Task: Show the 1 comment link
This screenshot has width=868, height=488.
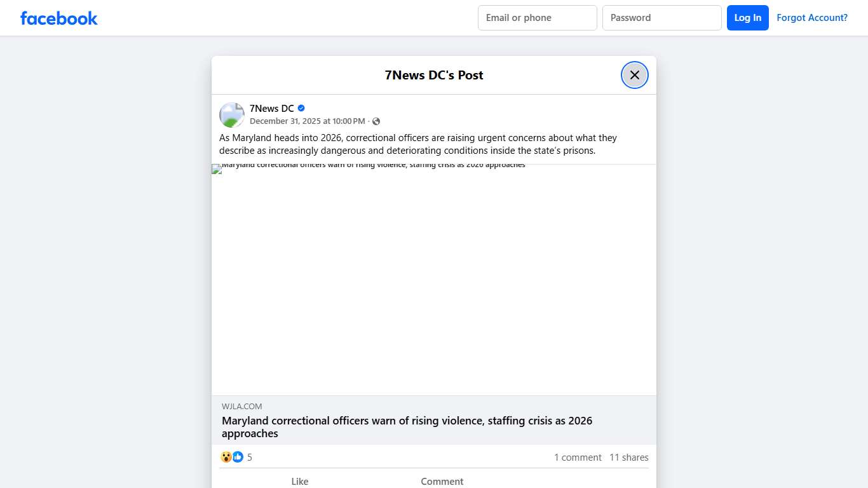Action: click(577, 457)
